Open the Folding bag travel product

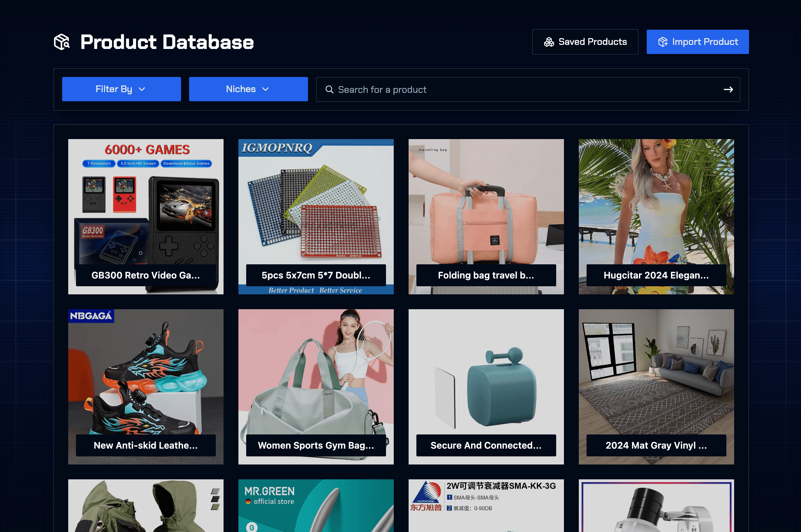point(486,216)
